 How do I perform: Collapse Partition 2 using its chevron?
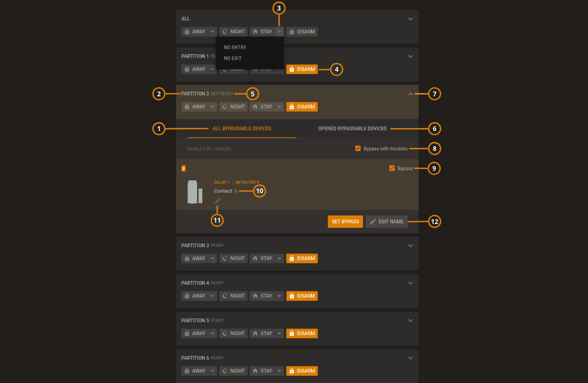410,93
